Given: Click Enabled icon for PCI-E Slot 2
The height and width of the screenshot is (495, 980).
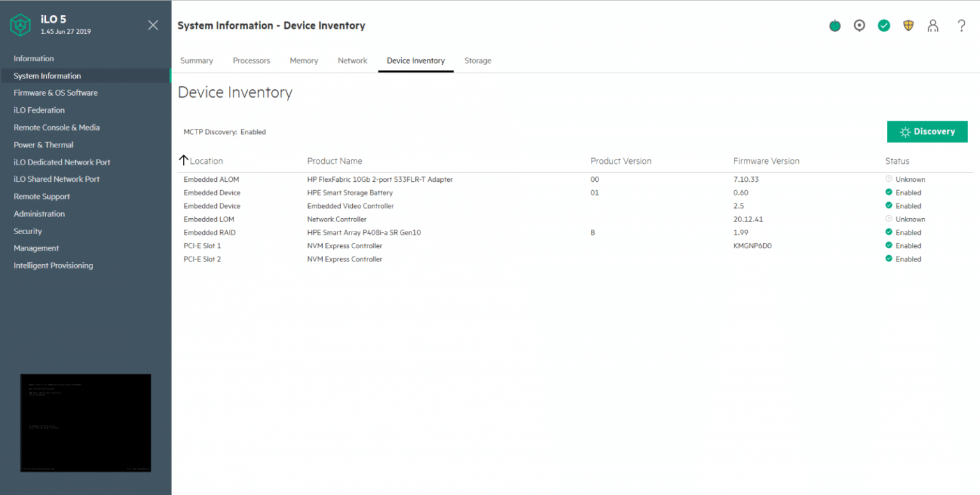Looking at the screenshot, I should 889,259.
